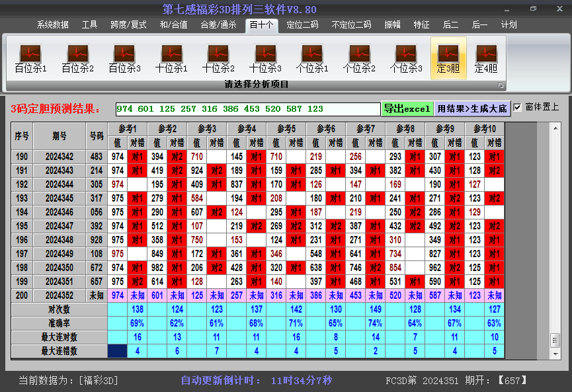The width and height of the screenshot is (572, 392).
Task: Click the 准确率 summary row label
Action: pos(59,323)
